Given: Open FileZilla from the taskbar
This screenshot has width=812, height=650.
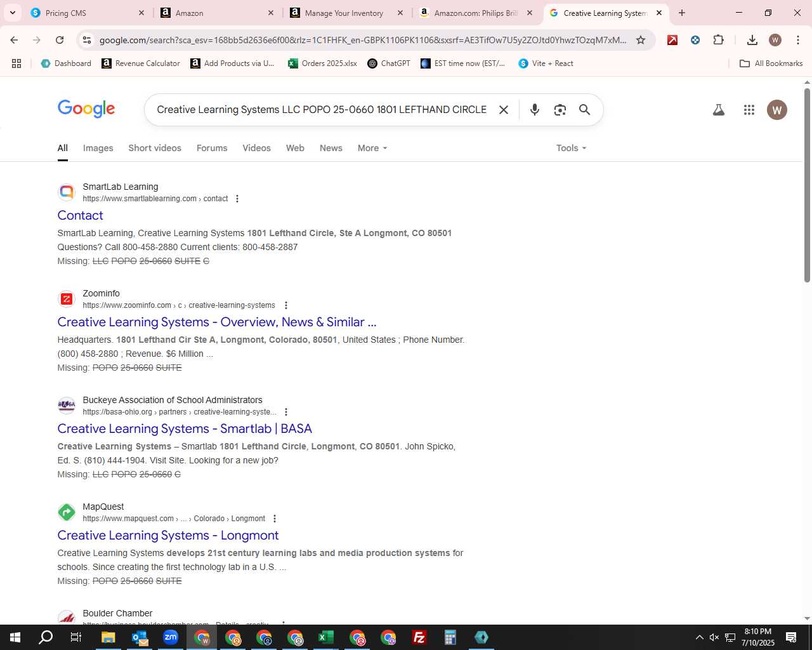Looking at the screenshot, I should click(419, 637).
